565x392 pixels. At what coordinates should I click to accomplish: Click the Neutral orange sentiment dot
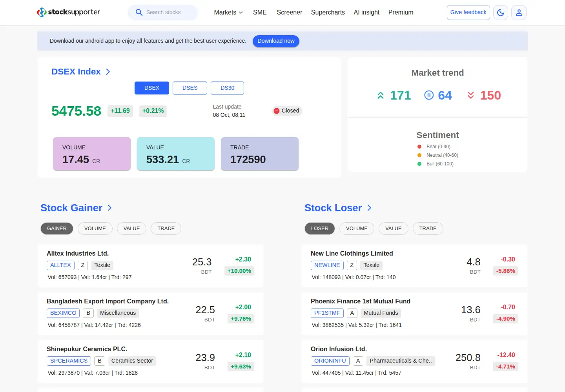(419, 155)
